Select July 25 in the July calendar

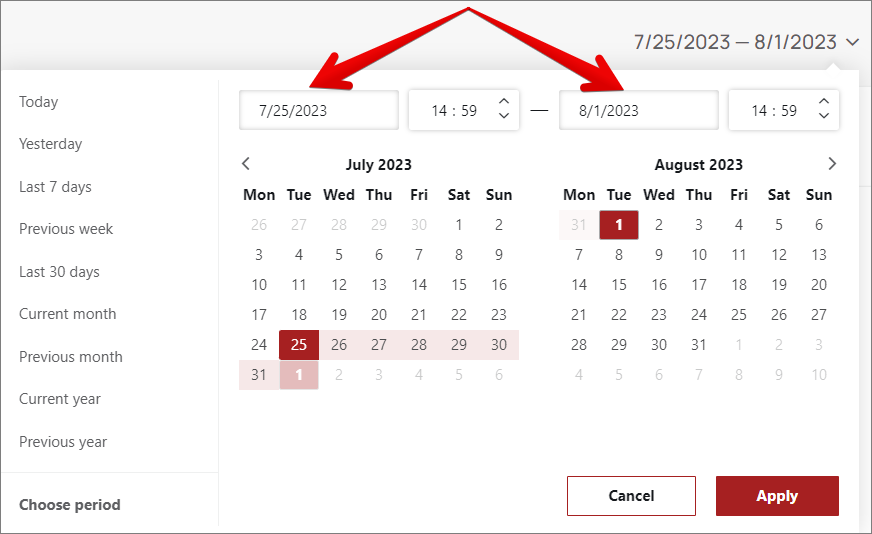pos(299,345)
